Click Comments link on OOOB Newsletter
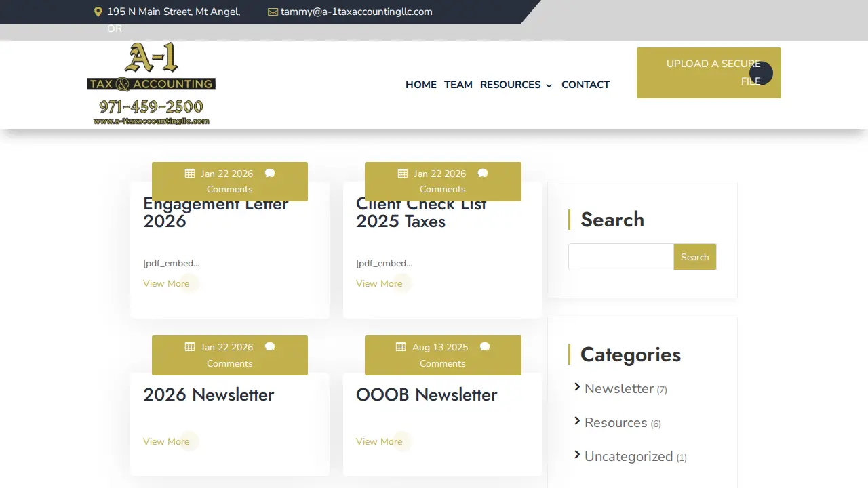Screen dimensions: 868x488 tap(443, 363)
